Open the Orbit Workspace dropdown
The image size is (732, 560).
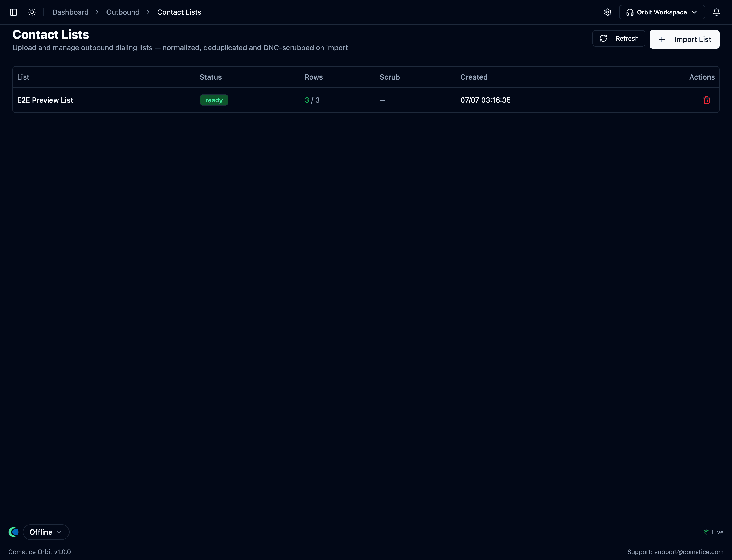(662, 12)
